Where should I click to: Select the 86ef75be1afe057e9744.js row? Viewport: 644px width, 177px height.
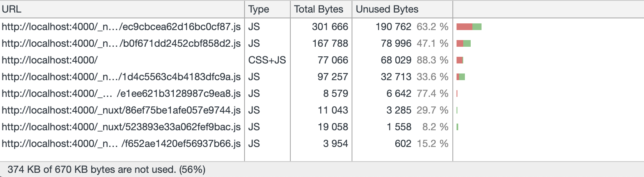(x=121, y=110)
